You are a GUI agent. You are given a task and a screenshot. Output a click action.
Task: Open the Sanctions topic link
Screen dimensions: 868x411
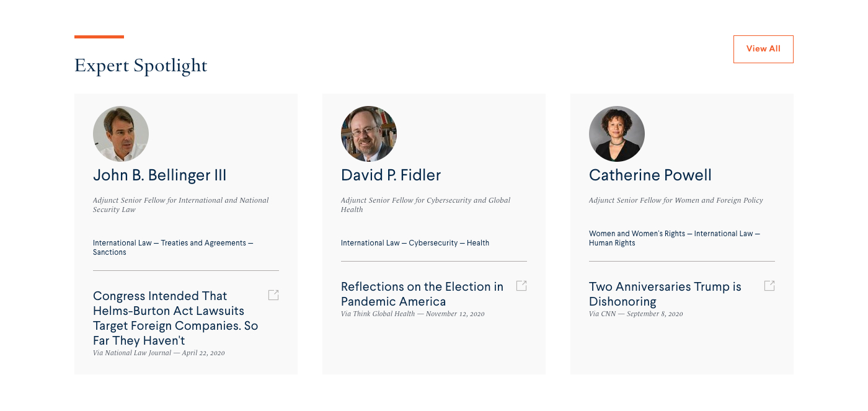click(x=110, y=252)
